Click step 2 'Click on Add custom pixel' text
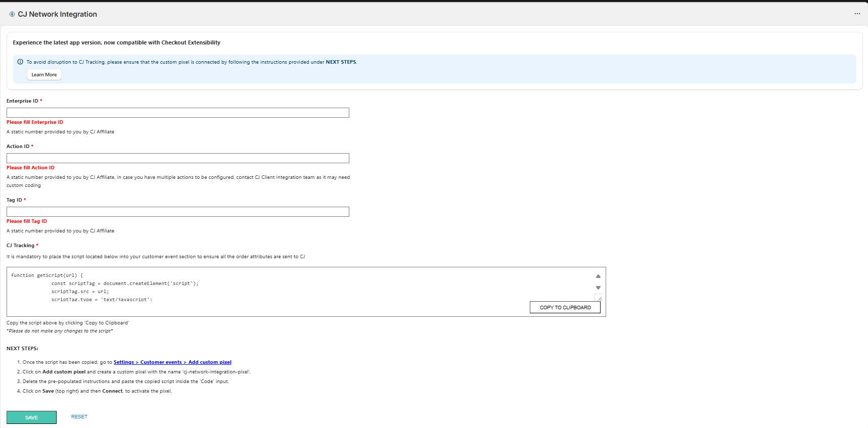Screen dimensions: 868x428 point(136,372)
